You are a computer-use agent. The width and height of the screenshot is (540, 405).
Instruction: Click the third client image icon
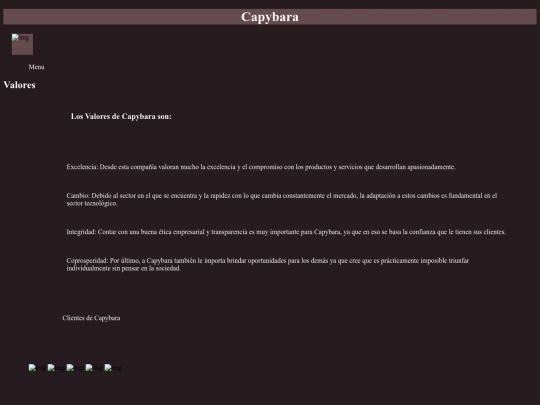75,368
